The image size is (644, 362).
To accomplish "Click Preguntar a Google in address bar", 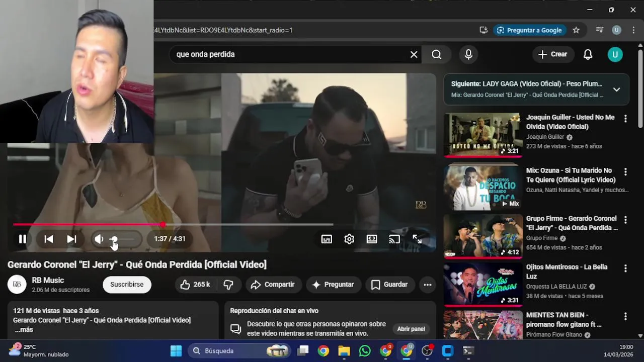I will [x=529, y=30].
